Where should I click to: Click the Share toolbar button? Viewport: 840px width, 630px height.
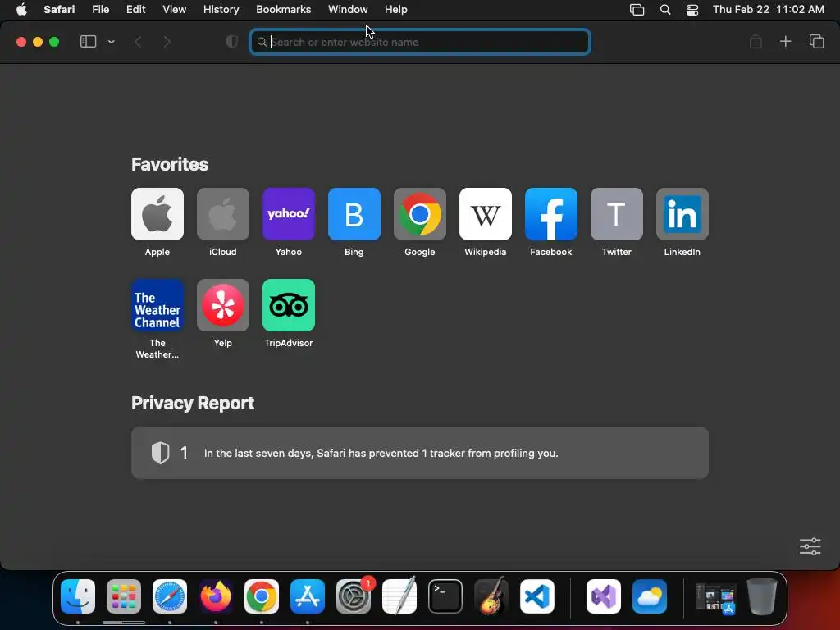click(x=756, y=41)
